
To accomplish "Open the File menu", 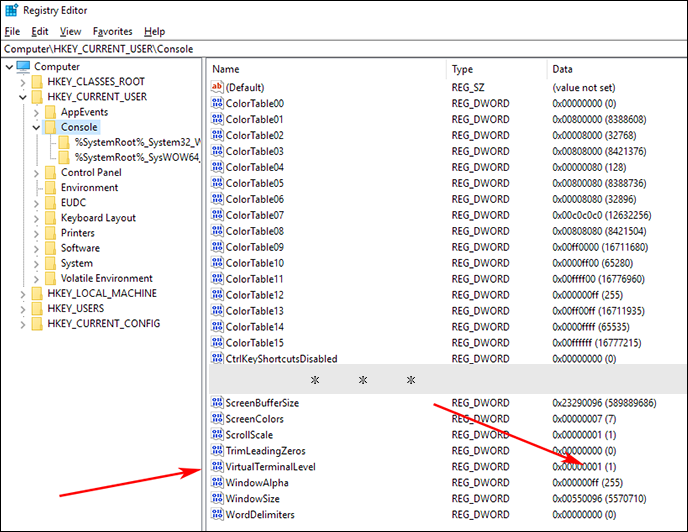I will pos(12,31).
